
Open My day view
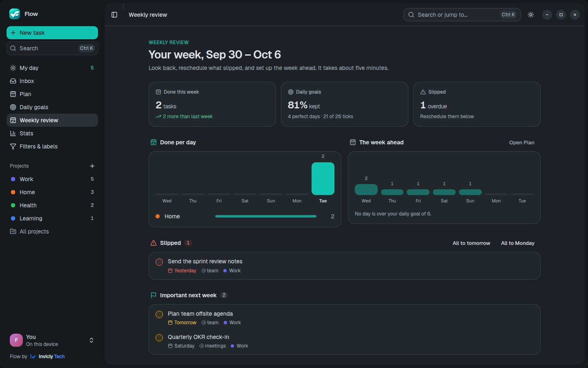(x=52, y=68)
